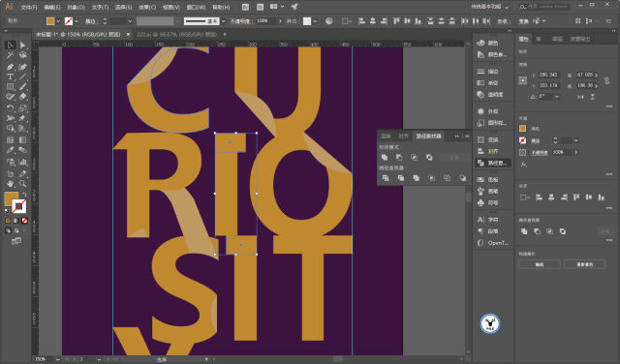Image resolution: width=620 pixels, height=364 pixels.
Task: Choose the Eyedropper tool
Action: tap(10, 150)
